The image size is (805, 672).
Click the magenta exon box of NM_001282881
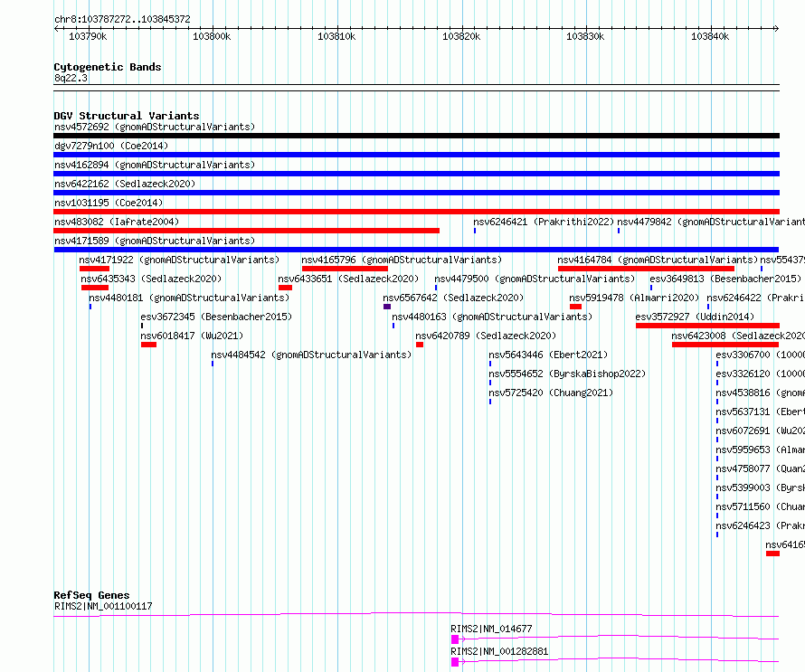coord(455,662)
